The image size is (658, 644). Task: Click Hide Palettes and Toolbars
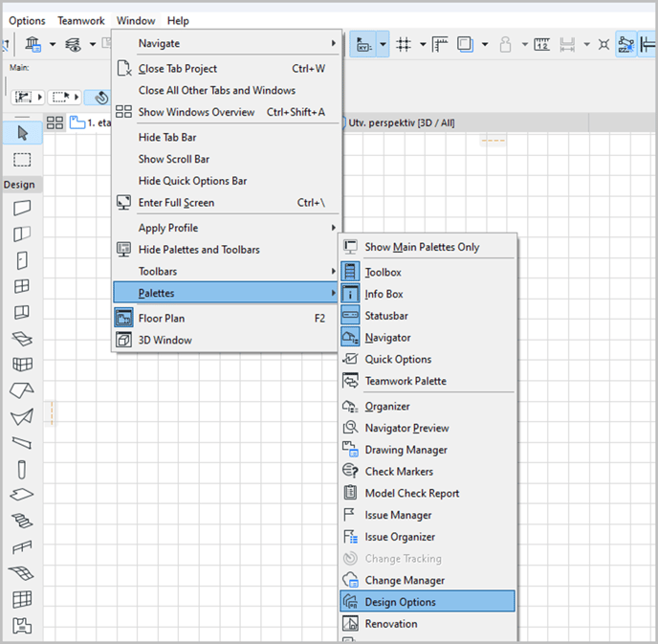(x=227, y=250)
